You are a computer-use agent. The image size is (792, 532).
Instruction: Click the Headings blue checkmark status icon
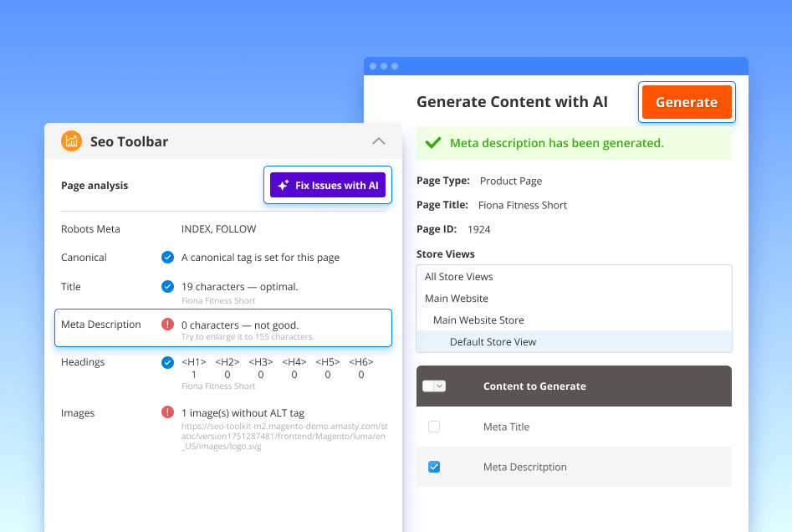coord(167,362)
